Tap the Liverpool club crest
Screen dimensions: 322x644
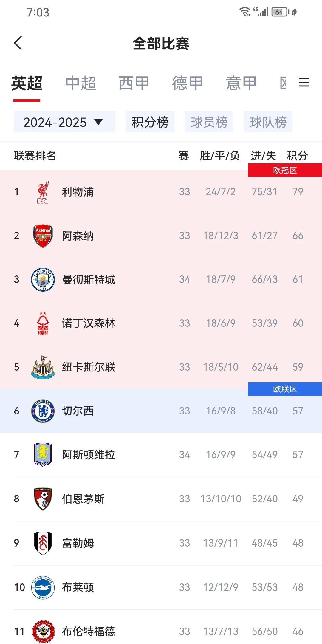pos(43,192)
